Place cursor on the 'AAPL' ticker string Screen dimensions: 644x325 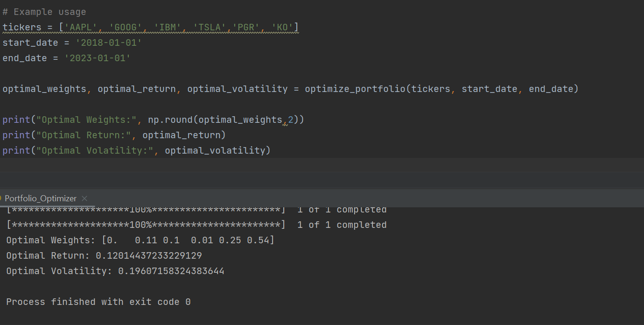[80, 27]
